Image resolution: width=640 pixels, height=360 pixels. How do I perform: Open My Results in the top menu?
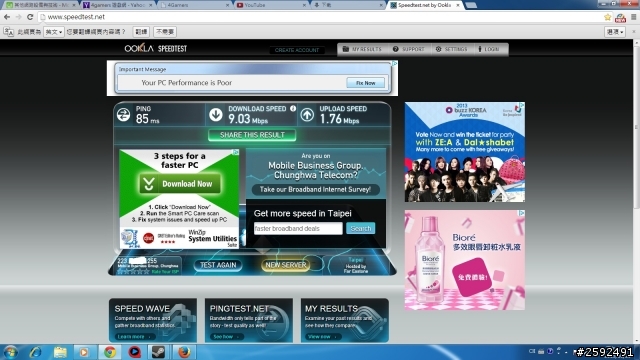coord(362,49)
